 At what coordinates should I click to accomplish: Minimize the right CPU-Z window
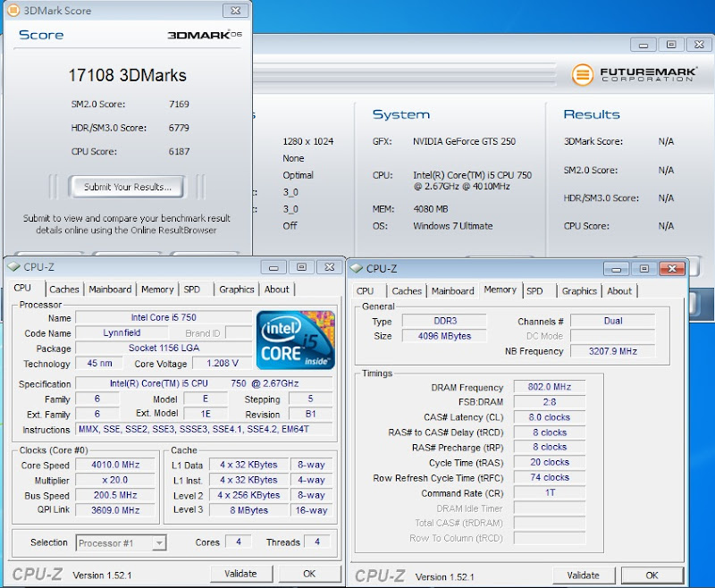point(616,269)
